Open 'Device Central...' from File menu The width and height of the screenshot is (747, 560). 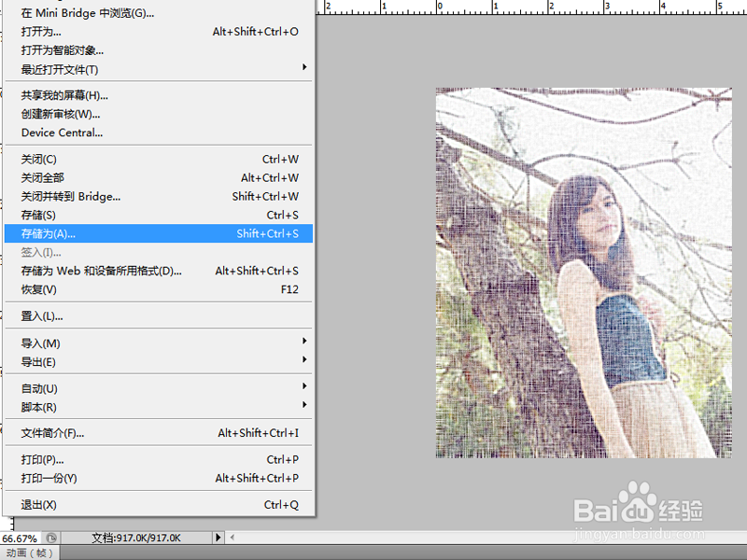[x=158, y=133]
